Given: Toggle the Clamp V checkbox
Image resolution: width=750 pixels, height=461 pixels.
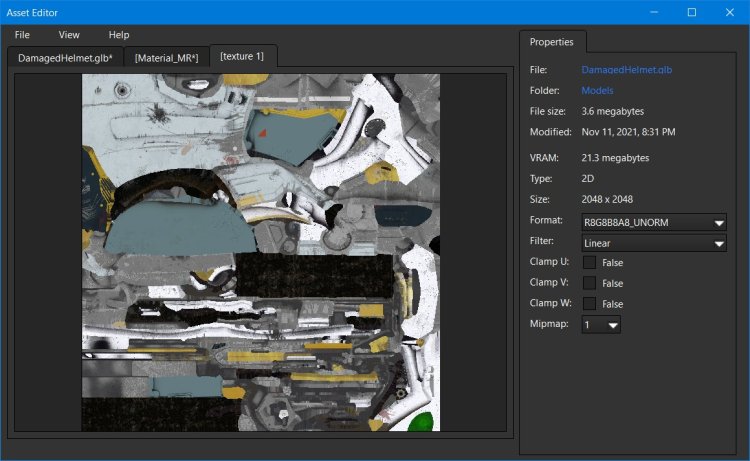Looking at the screenshot, I should tap(590, 283).
